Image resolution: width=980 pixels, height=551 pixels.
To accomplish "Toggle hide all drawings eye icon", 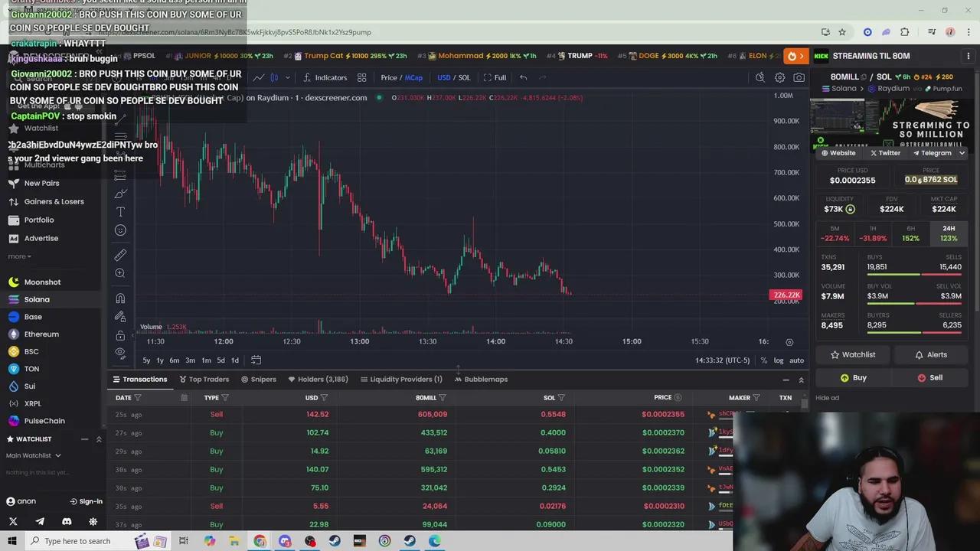I will tap(120, 353).
